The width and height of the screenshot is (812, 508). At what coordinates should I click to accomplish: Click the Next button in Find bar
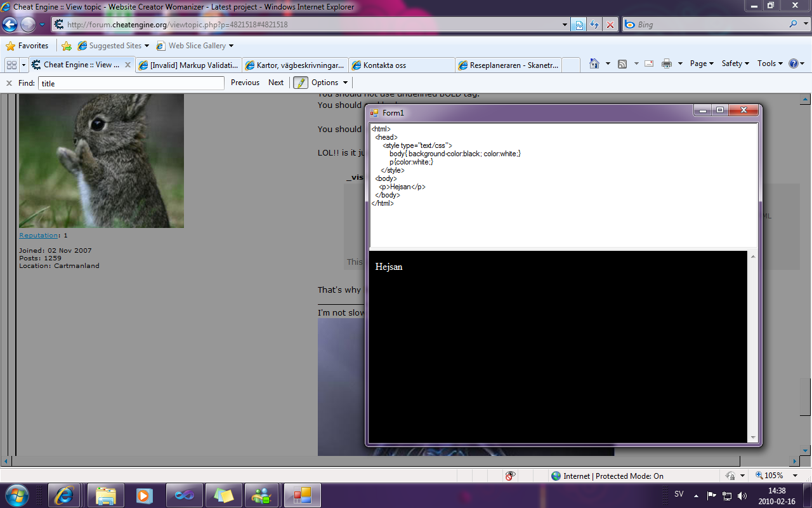pos(276,83)
